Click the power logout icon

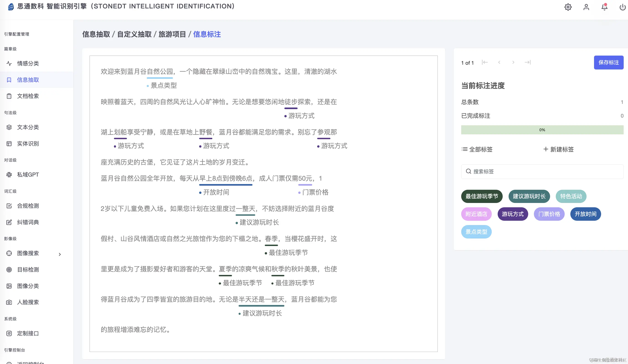tap(622, 7)
